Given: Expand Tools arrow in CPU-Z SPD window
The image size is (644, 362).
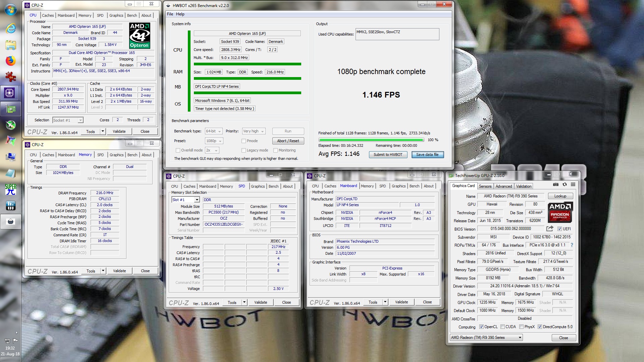Looking at the screenshot, I should point(244,302).
